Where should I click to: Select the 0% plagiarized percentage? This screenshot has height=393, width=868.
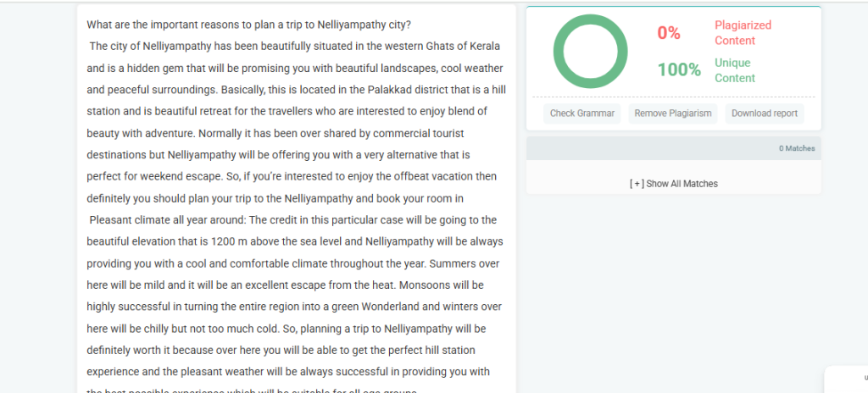tap(669, 33)
